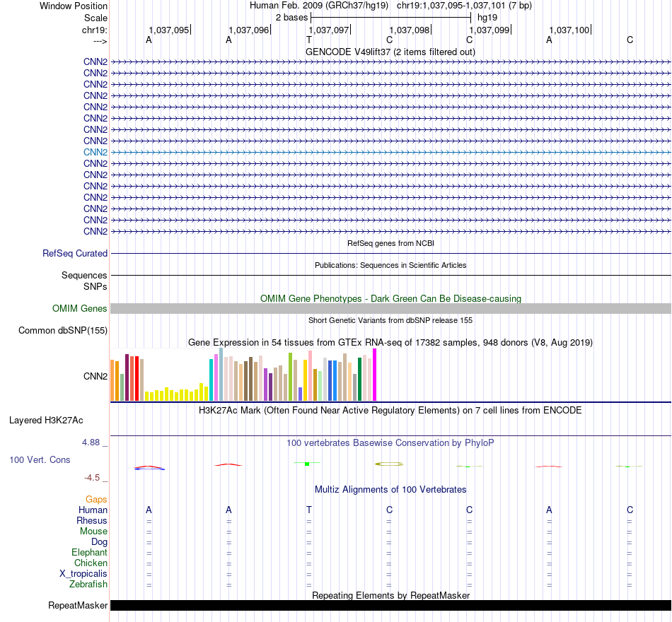The height and width of the screenshot is (622, 672).
Task: Click the 100 Vert. Cons side label
Action: pyautogui.click(x=40, y=459)
